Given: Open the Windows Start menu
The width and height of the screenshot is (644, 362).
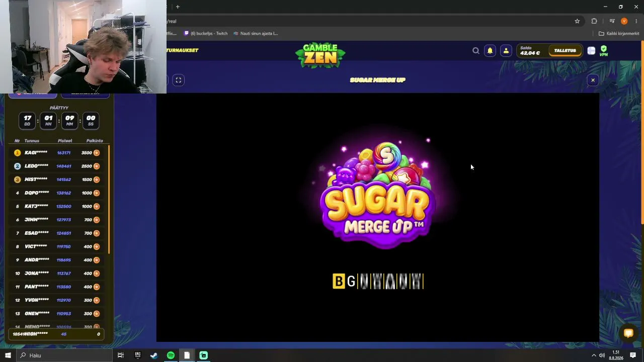Looking at the screenshot, I should pos(8,355).
